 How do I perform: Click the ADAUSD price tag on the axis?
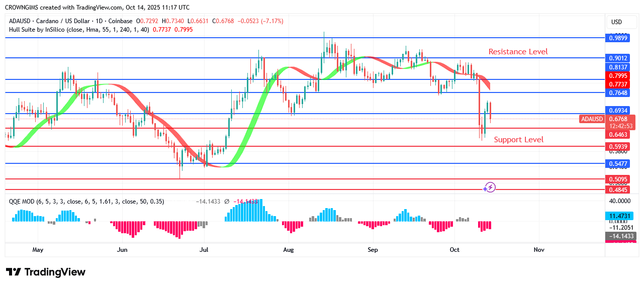pyautogui.click(x=592, y=119)
